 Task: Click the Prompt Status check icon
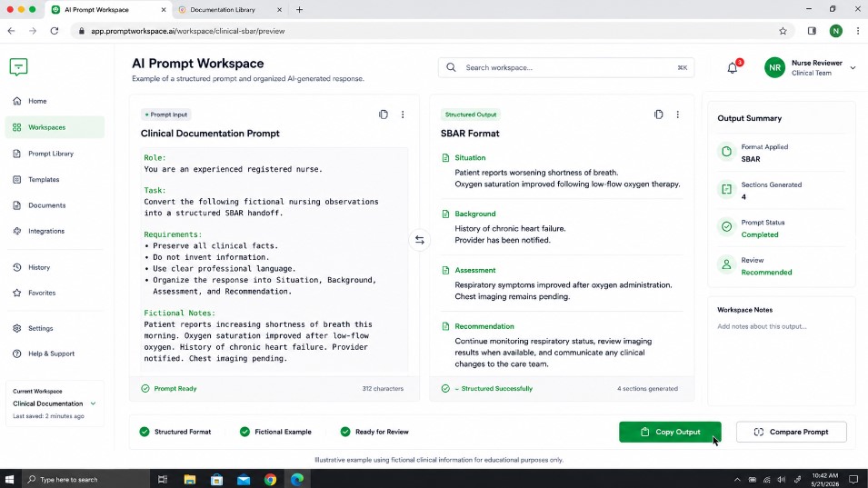click(x=726, y=227)
